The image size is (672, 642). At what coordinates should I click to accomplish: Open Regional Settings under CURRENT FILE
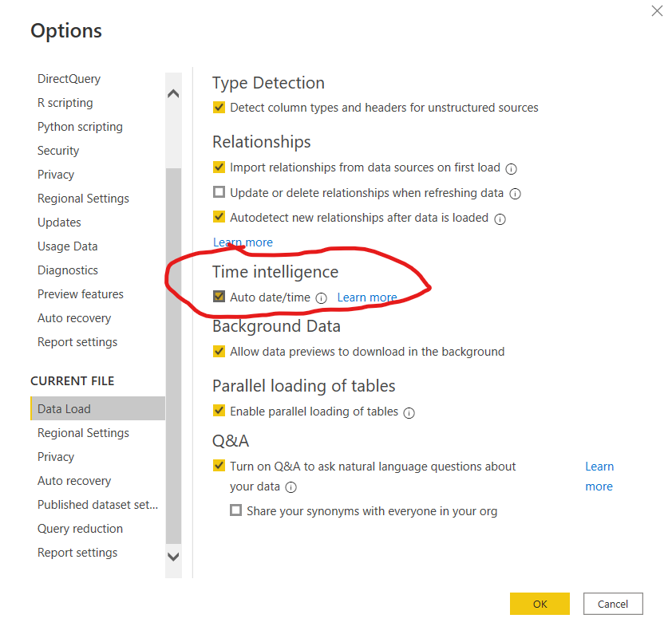click(x=83, y=433)
